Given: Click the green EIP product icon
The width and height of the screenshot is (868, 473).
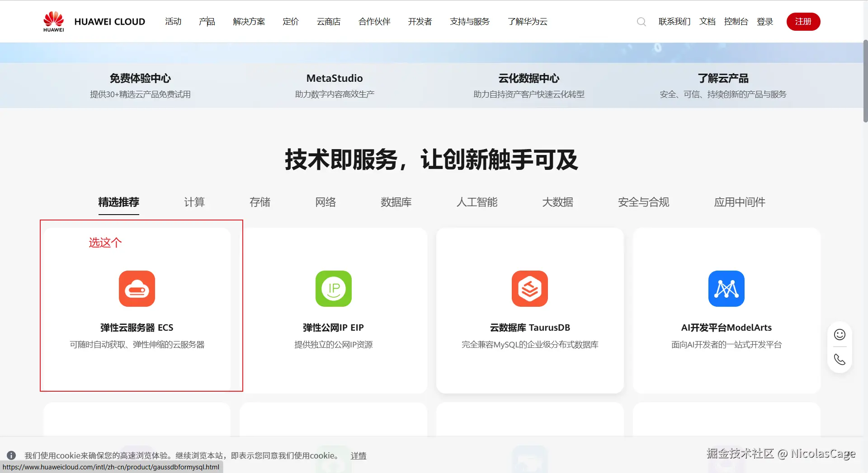Looking at the screenshot, I should point(334,289).
